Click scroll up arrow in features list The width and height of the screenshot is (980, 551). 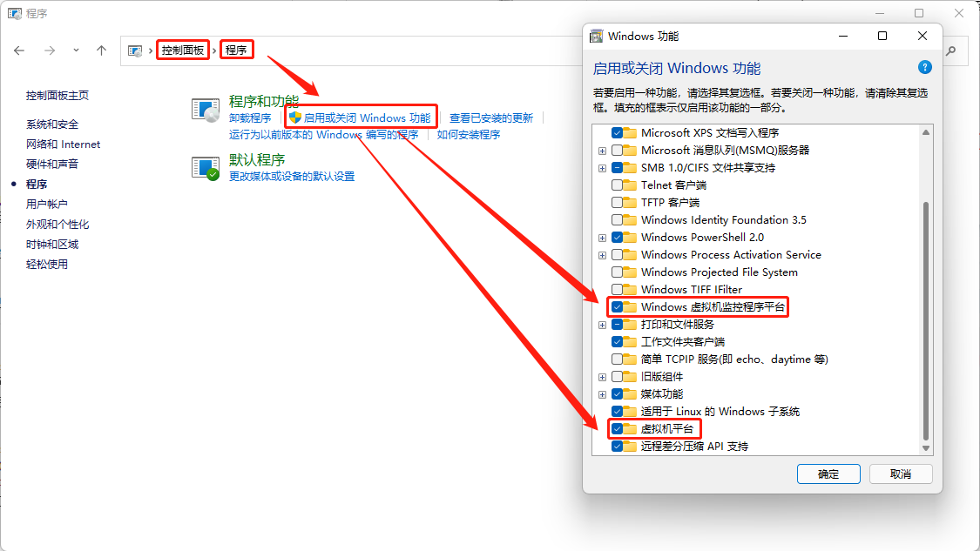(x=926, y=132)
